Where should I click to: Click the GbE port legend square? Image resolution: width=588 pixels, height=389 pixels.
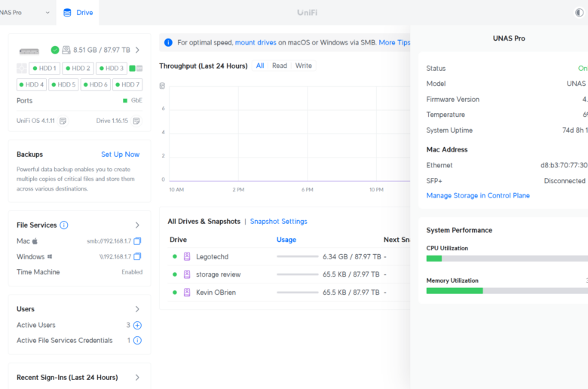(125, 100)
